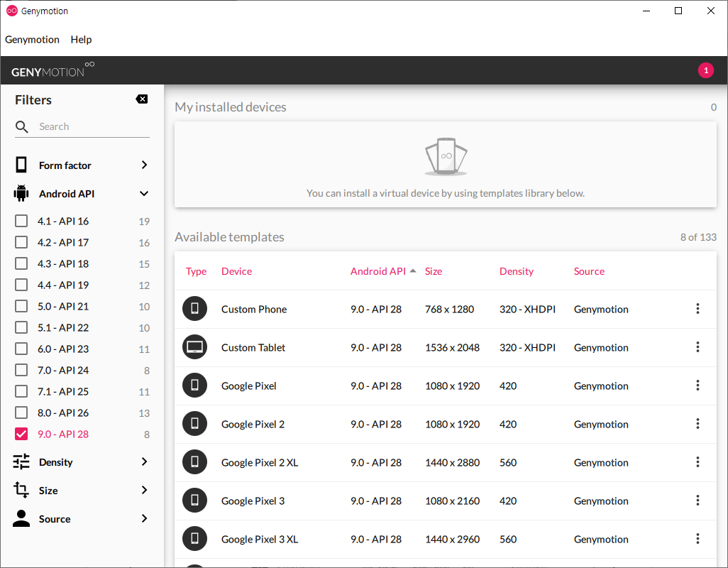Click the Google Pixel 2 type icon
Image resolution: width=728 pixels, height=568 pixels.
[194, 424]
